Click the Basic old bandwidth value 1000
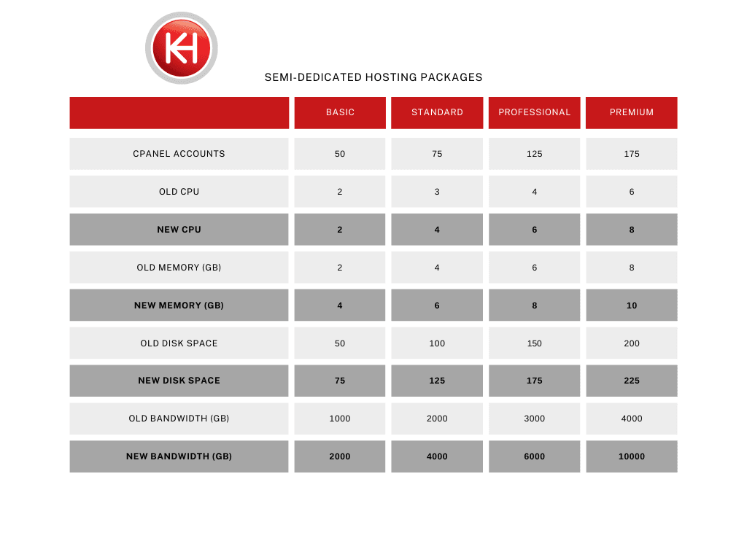This screenshot has width=747, height=560. 340,419
